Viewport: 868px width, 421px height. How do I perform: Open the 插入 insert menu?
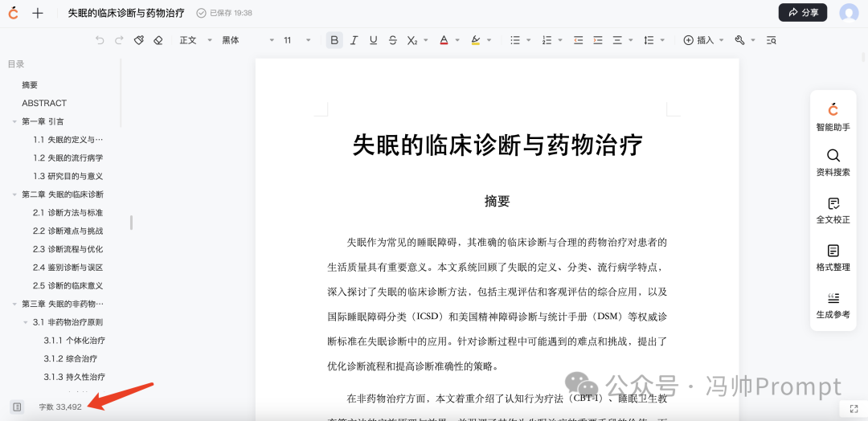click(x=703, y=40)
